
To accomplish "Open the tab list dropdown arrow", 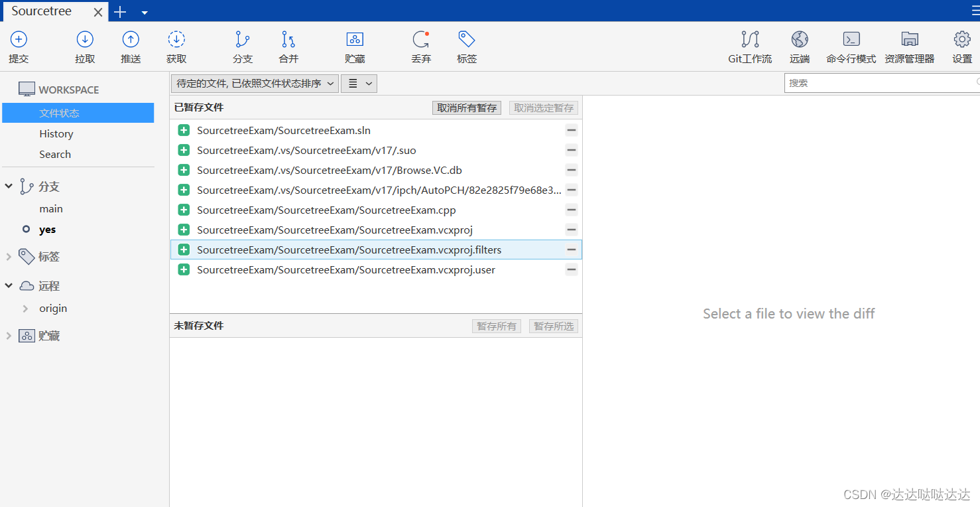I will pos(145,13).
